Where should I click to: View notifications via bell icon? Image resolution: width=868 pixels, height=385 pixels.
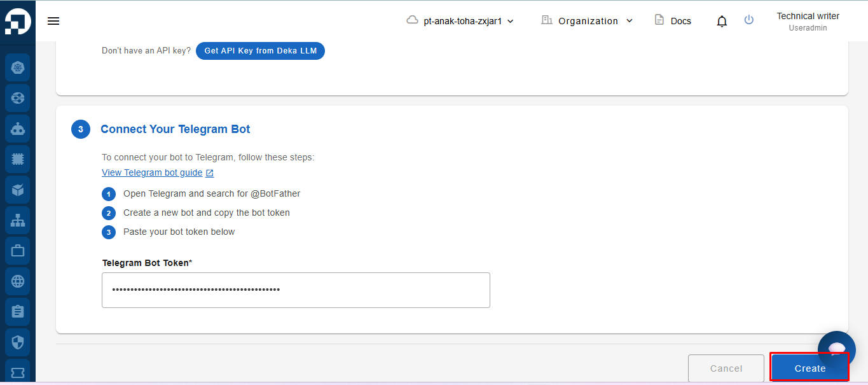click(722, 21)
